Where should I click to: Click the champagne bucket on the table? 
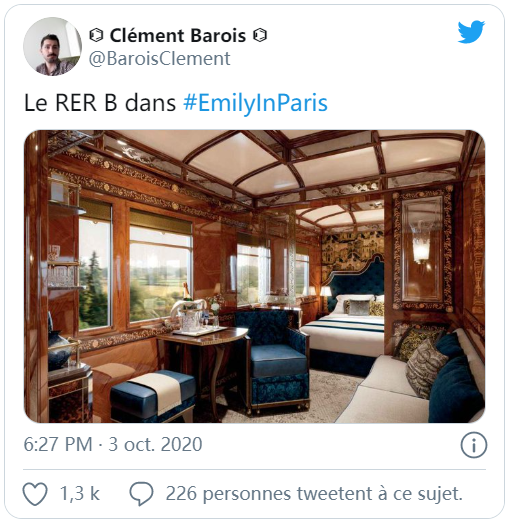click(189, 315)
